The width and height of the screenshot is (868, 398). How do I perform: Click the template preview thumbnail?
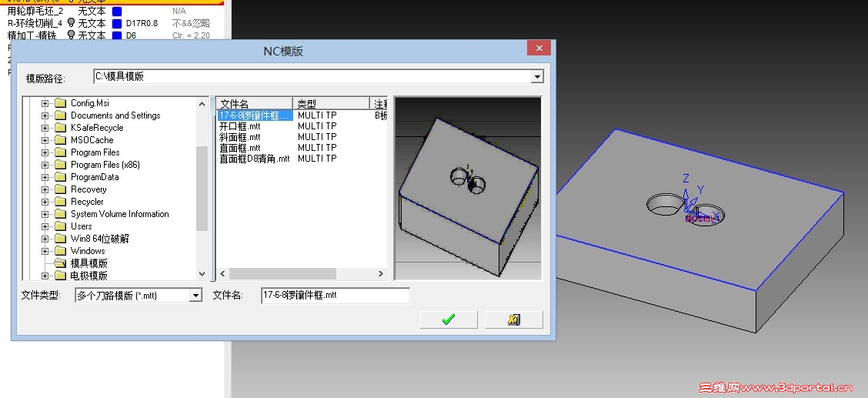pyautogui.click(x=468, y=188)
